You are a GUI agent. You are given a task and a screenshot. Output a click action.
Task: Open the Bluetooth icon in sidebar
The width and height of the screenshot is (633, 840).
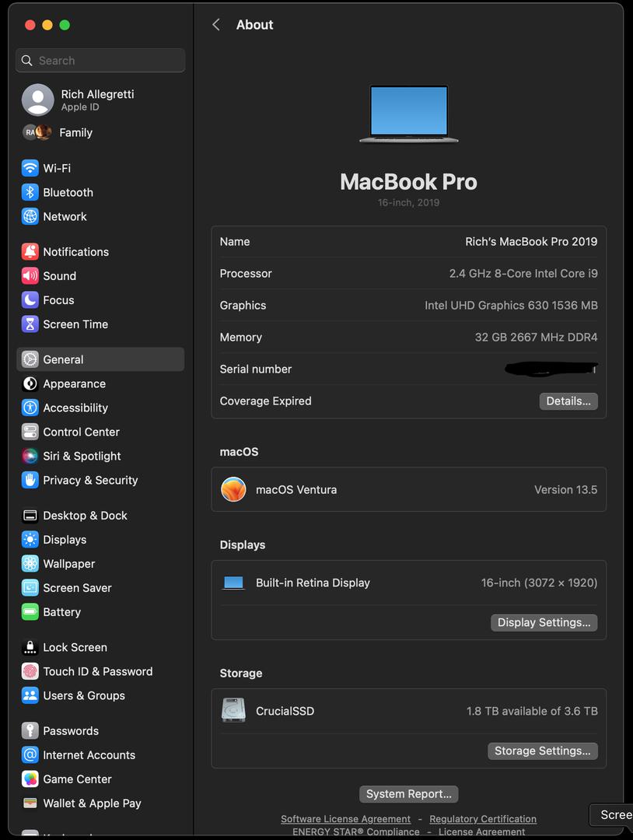30,192
